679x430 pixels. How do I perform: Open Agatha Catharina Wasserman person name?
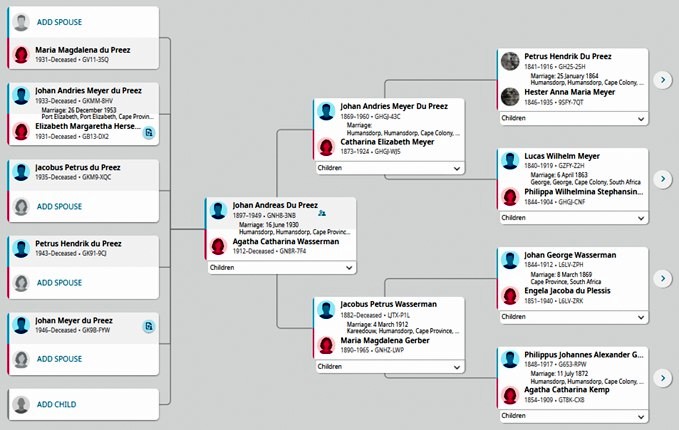point(286,242)
